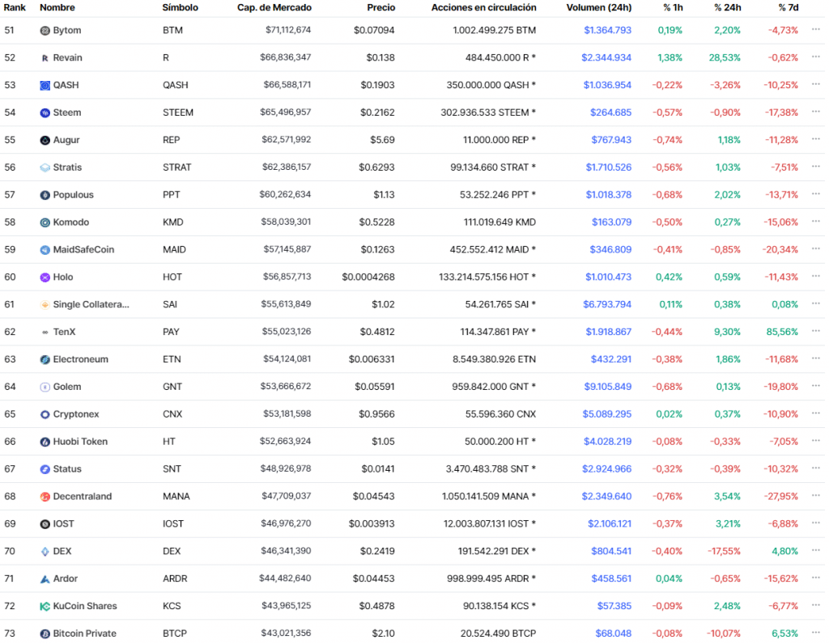Sort by Precio column header
Viewport: 829px width, 644px height.
coord(381,7)
